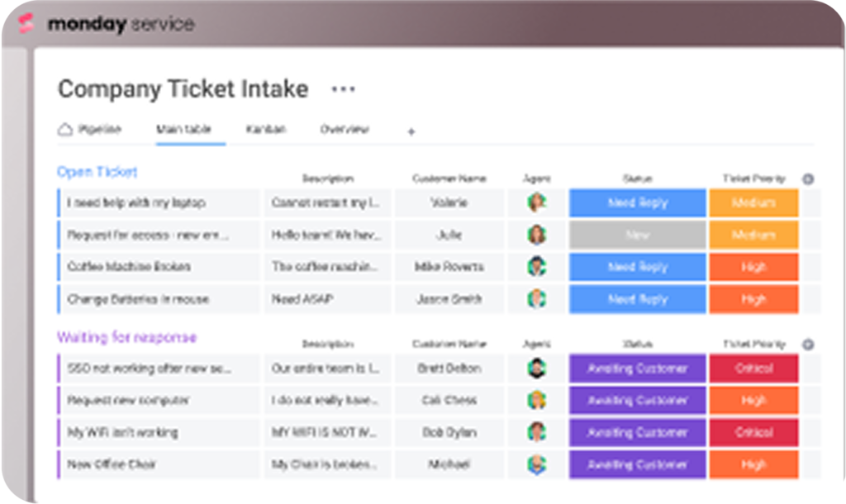Click the "My Chair is broken..." description

click(x=324, y=464)
